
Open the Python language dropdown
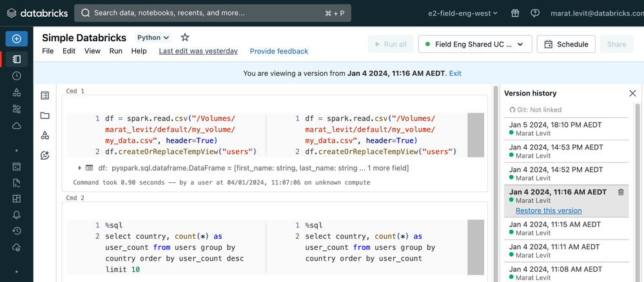click(153, 38)
